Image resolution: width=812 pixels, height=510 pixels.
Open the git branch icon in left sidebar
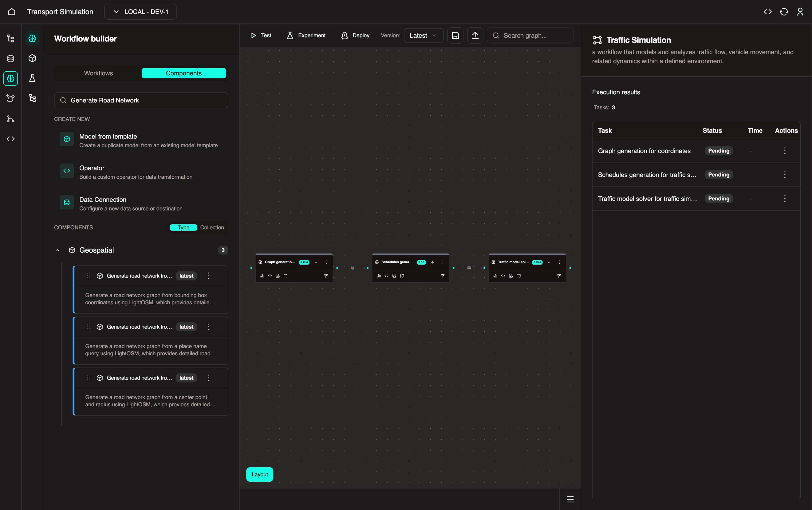click(11, 119)
